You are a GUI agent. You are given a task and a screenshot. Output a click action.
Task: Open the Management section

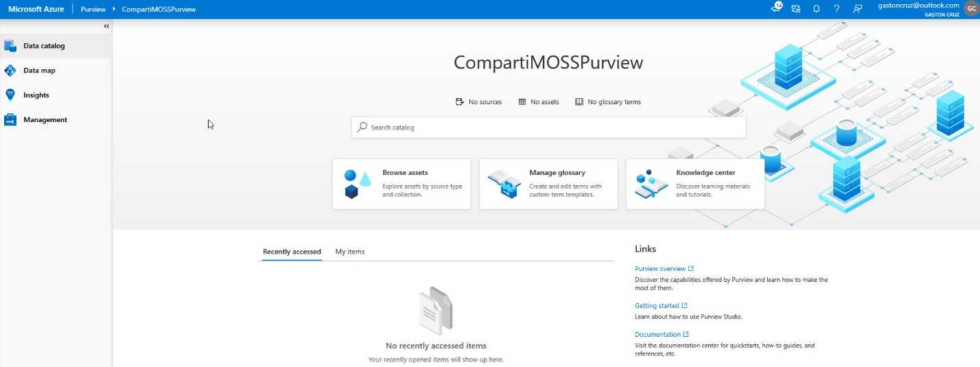pos(45,120)
